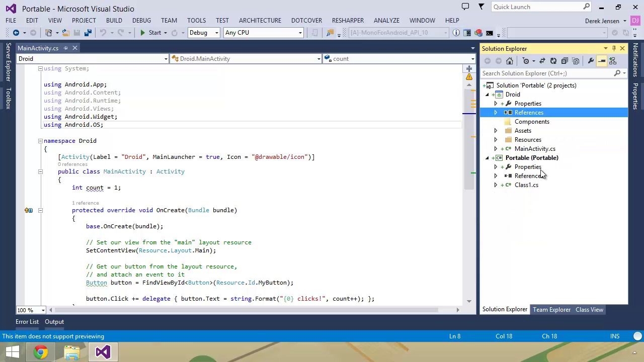Close the MainActivity.cs tab
This screenshot has width=644, height=362.
[x=74, y=48]
